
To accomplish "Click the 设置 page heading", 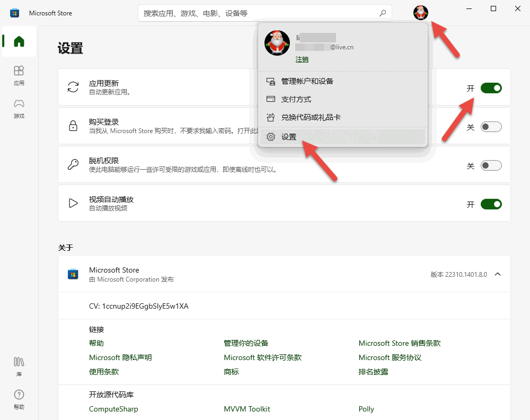I will click(x=70, y=48).
